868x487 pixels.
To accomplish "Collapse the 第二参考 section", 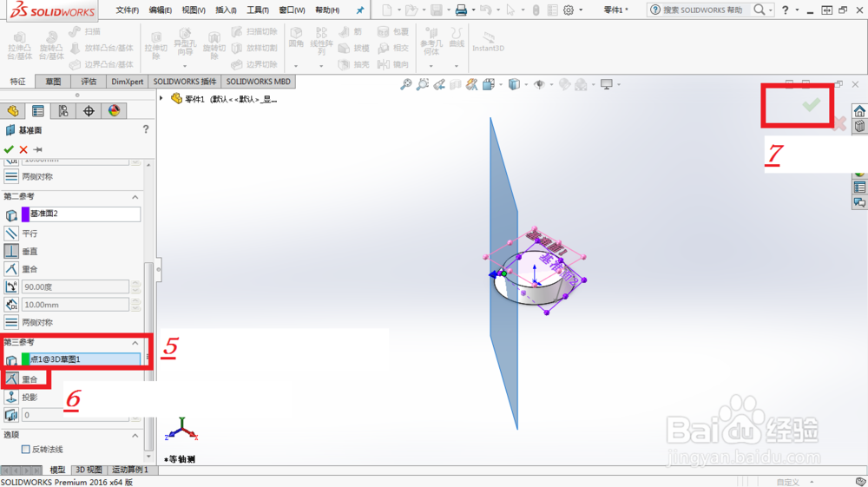I will (135, 197).
